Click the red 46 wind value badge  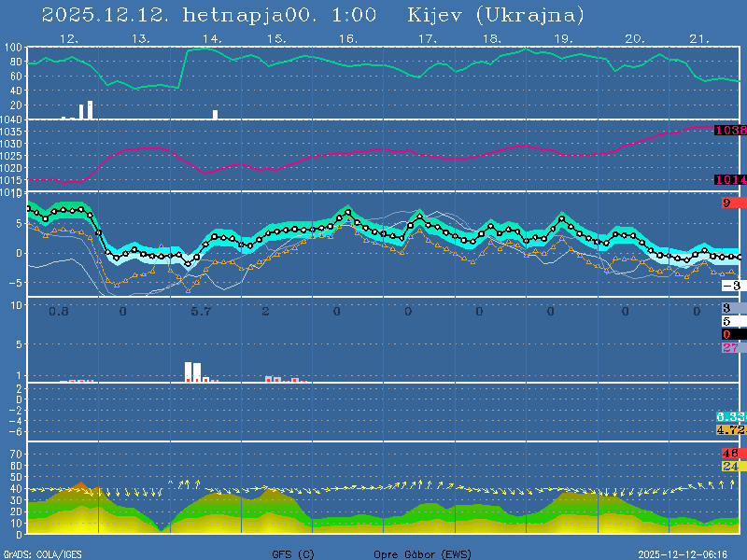(731, 454)
